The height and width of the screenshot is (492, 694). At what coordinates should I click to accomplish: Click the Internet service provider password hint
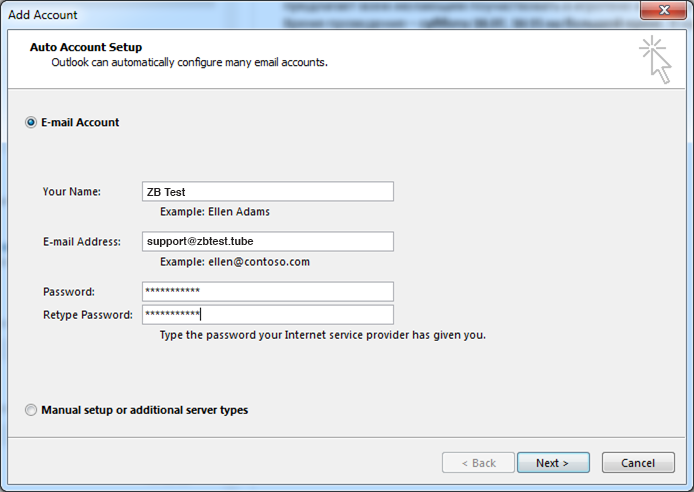322,335
